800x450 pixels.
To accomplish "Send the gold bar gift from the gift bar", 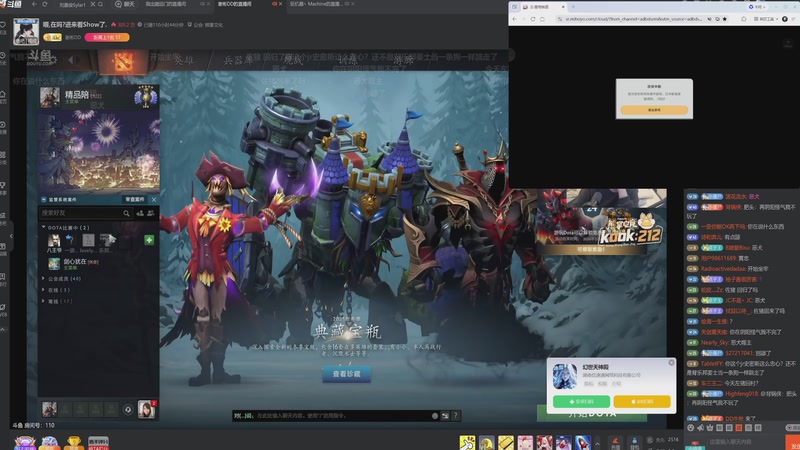I will [x=506, y=443].
